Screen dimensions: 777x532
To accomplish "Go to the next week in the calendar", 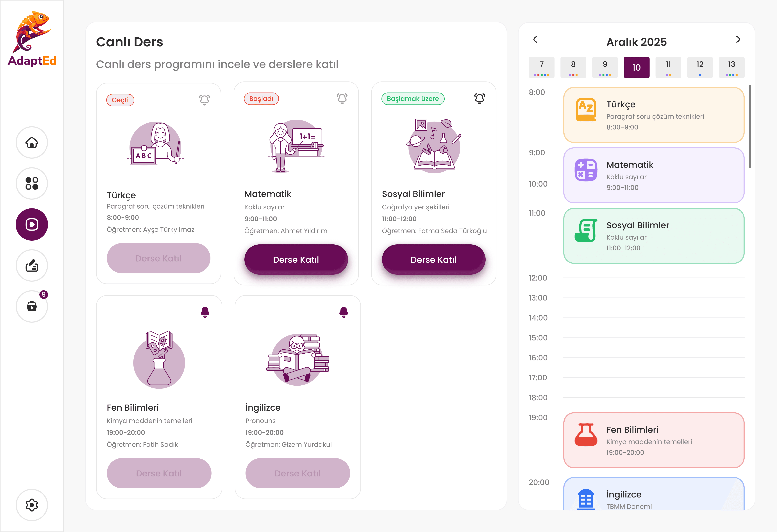I will coord(738,39).
